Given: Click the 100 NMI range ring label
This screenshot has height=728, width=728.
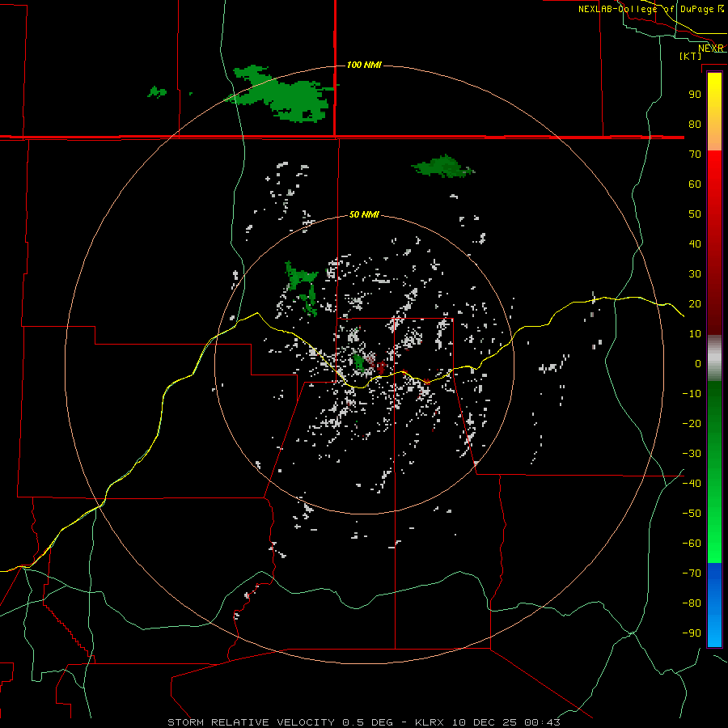Looking at the screenshot, I should point(364,65).
